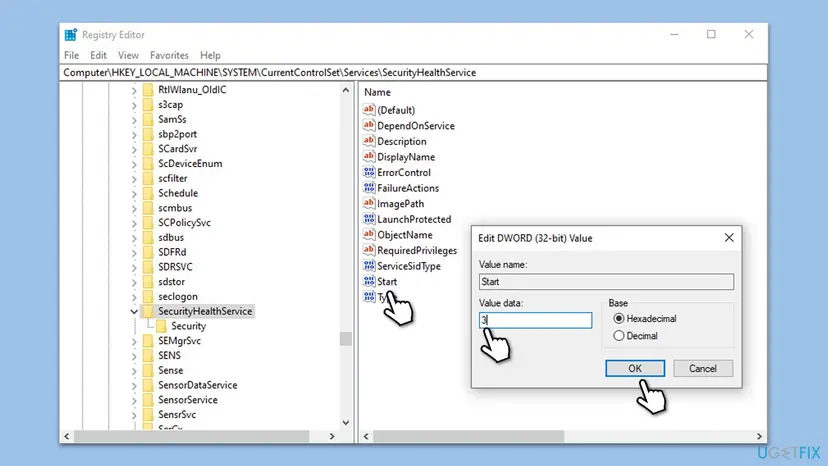This screenshot has height=466, width=828.
Task: Expand the SDFRd key
Action: pos(134,253)
